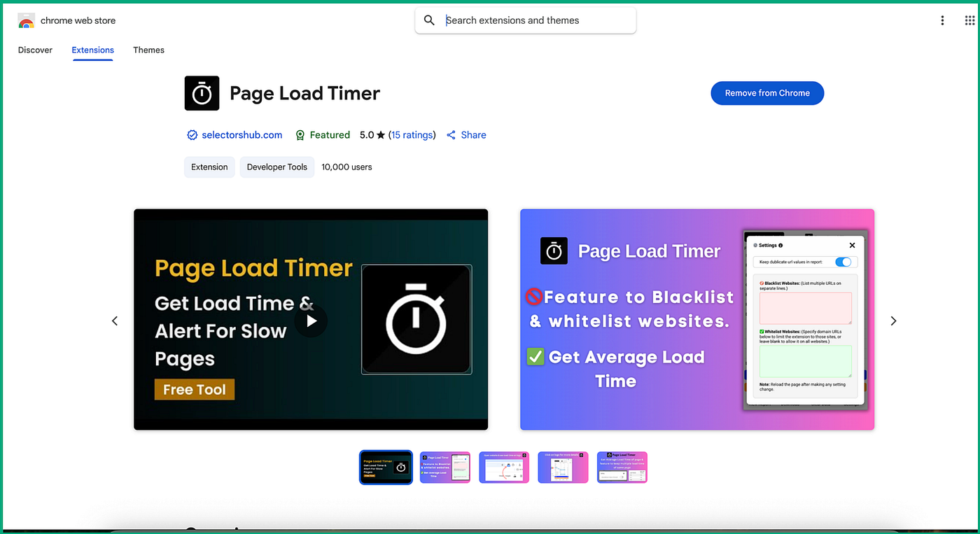Click the Extension category chip
Image resolution: width=980 pixels, height=534 pixels.
pos(209,167)
